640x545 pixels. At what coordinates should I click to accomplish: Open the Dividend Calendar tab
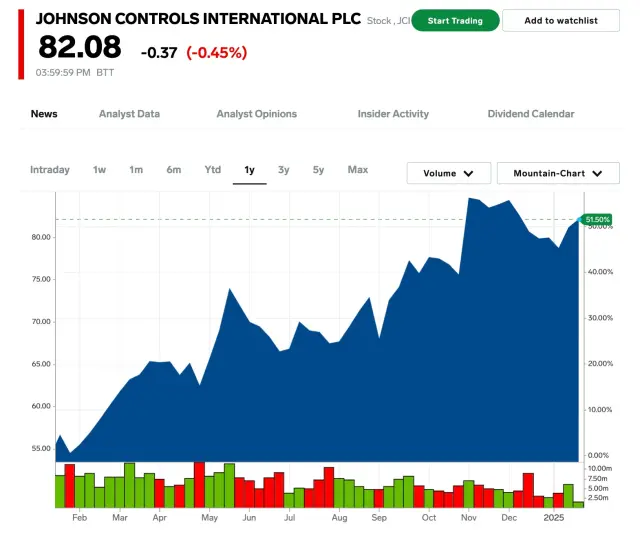[x=531, y=114]
